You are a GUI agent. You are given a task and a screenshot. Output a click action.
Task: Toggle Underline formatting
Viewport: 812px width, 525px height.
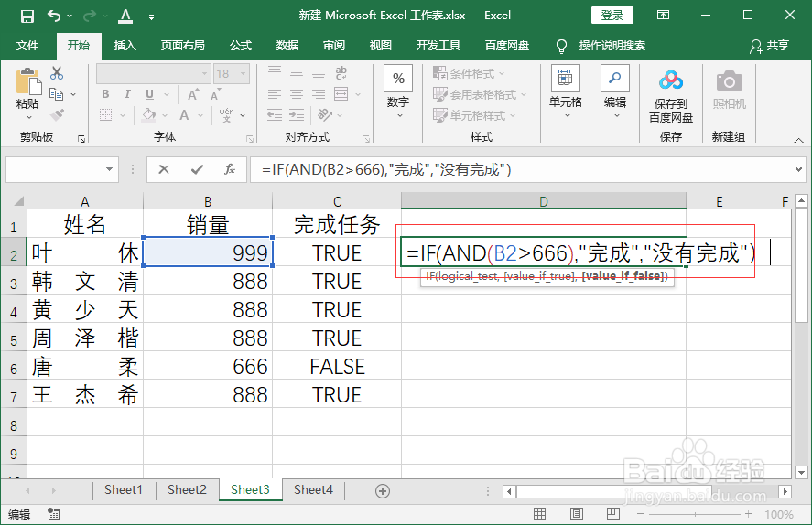(149, 94)
